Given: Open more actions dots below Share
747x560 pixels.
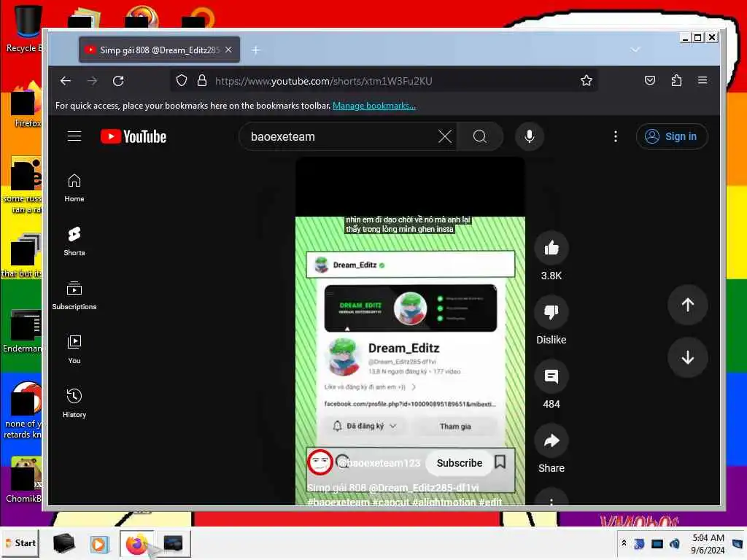Looking at the screenshot, I should coord(551,499).
